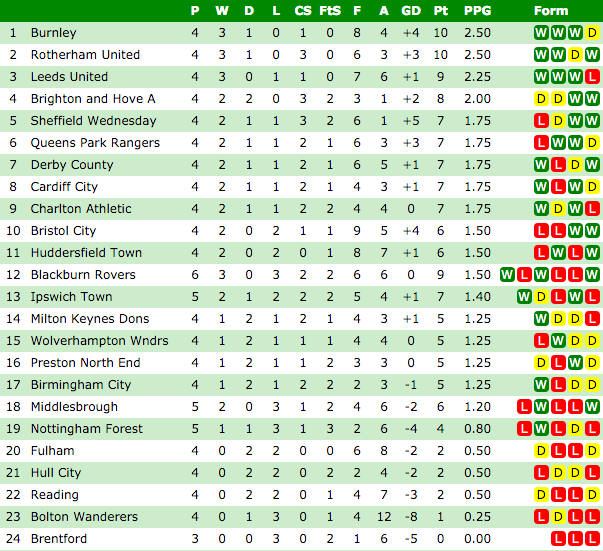
Task: Click Charlton Athletic's red L form badge
Action: [x=592, y=209]
